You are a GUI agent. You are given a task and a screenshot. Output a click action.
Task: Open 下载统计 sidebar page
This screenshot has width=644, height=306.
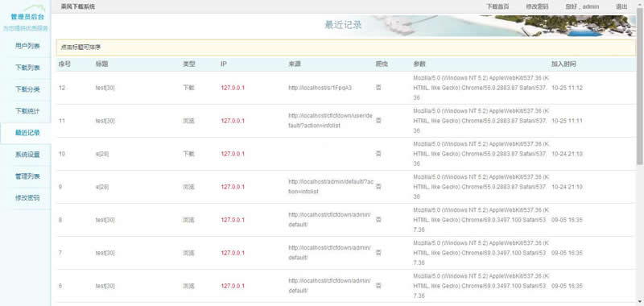(x=27, y=111)
